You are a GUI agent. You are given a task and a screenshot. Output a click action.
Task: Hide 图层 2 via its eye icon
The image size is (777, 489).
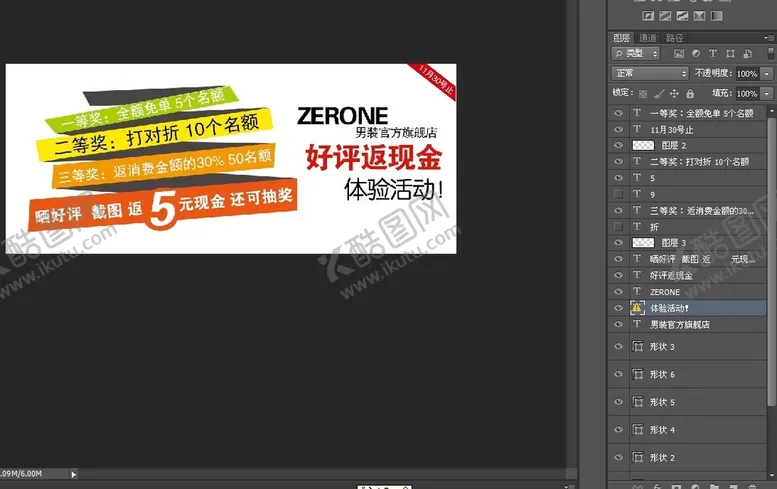(x=618, y=145)
